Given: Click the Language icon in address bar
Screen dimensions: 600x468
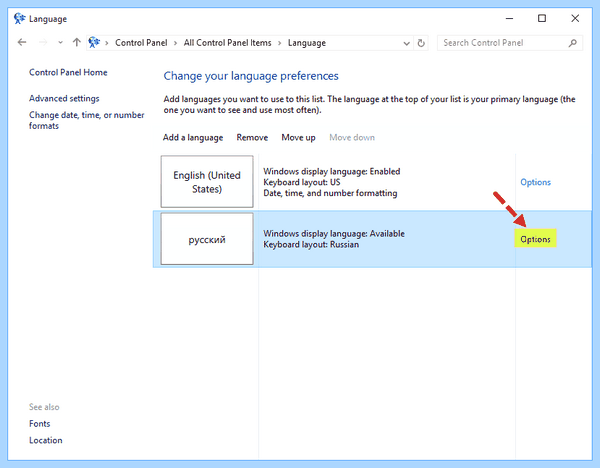Looking at the screenshot, I should pos(94,42).
